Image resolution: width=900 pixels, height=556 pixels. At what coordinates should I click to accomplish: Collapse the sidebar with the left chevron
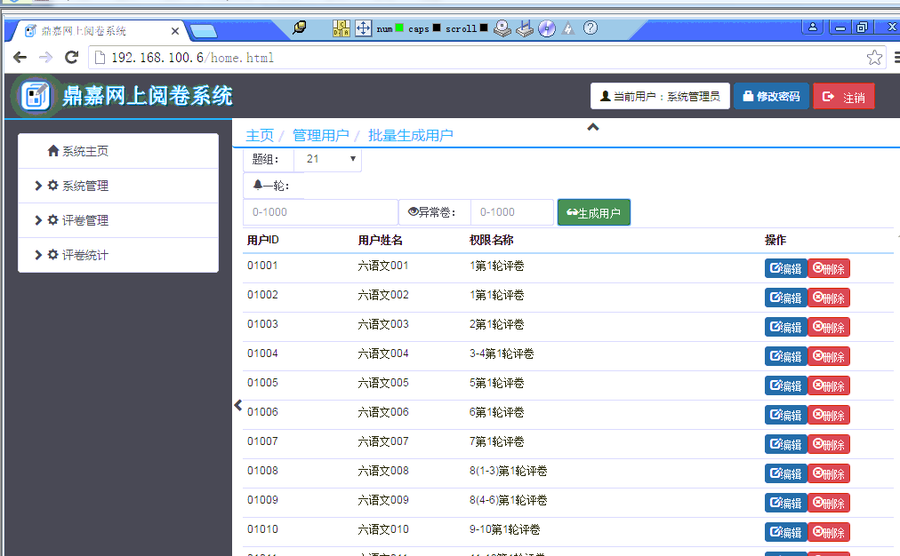tap(238, 405)
